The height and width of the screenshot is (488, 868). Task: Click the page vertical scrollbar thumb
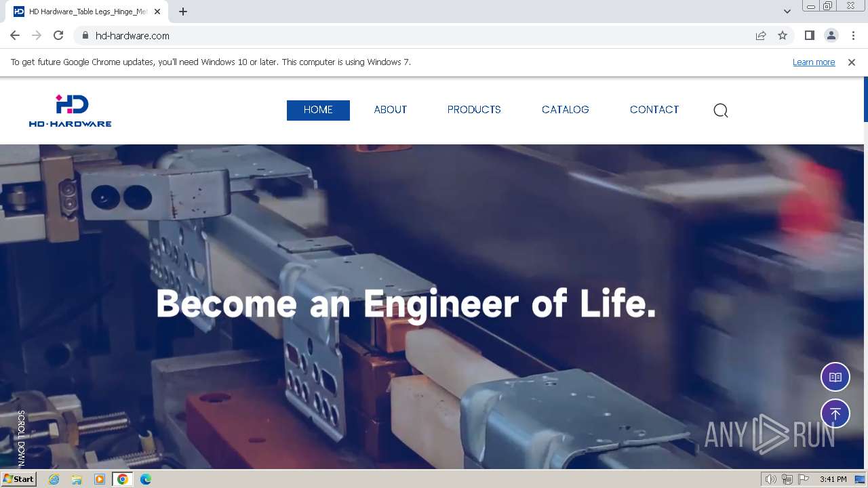(x=865, y=100)
